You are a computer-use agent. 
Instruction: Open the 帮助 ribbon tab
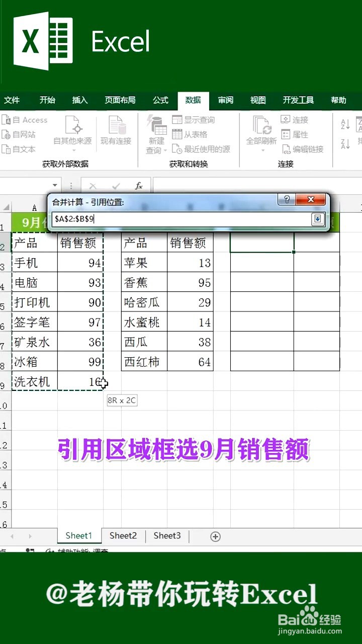pos(338,100)
